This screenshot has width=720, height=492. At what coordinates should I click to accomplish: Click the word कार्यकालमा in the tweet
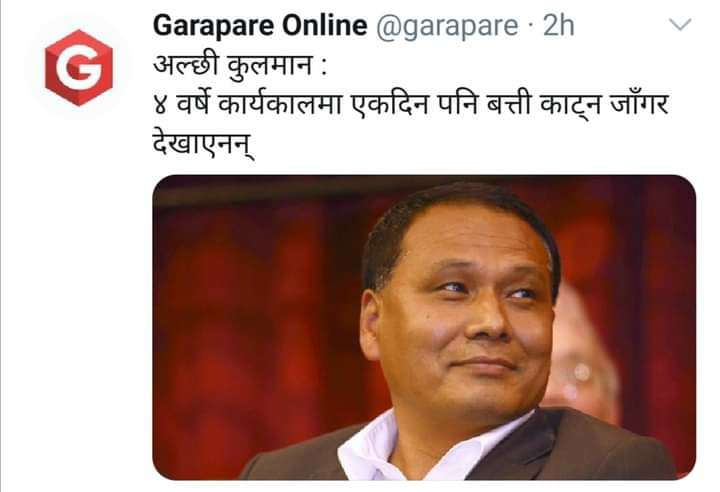(x=280, y=104)
